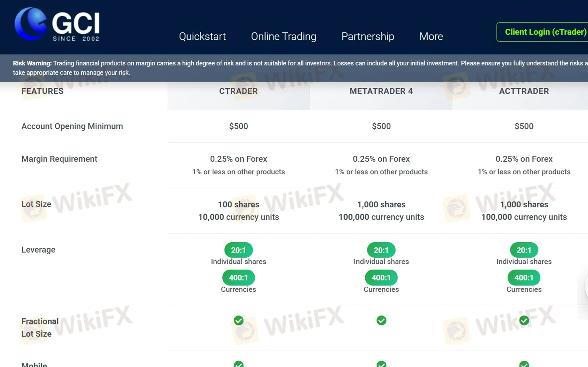Viewport: 588px width, 367px height.
Task: Click Individual shares text under MetaTrader 4
Action: coord(381,262)
